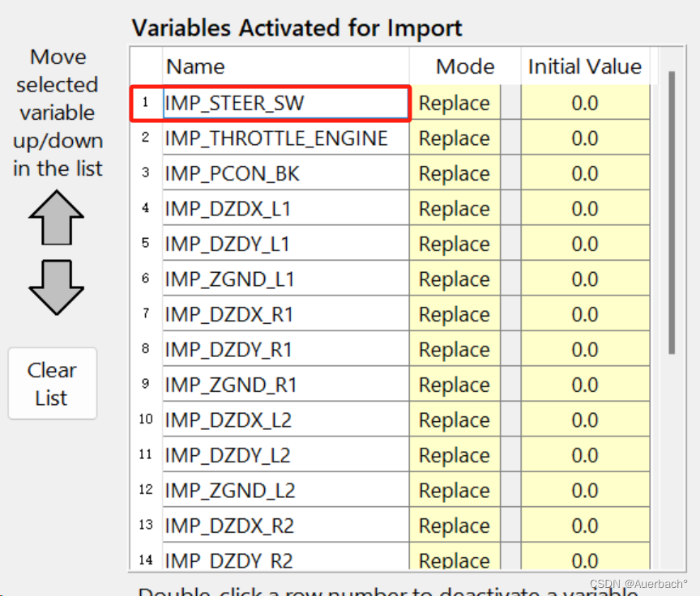Click row number 1 in variable list

tap(146, 103)
